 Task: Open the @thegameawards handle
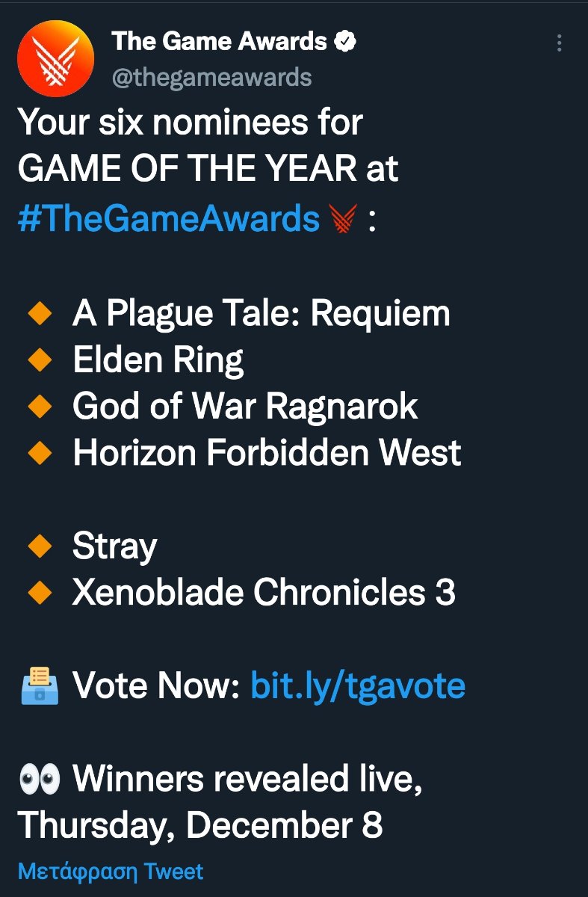[211, 77]
